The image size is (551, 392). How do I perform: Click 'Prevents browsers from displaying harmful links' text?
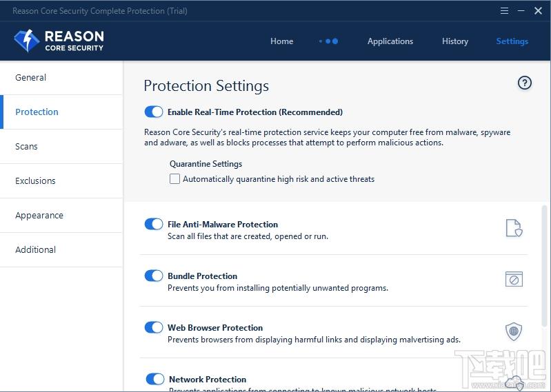[314, 340]
